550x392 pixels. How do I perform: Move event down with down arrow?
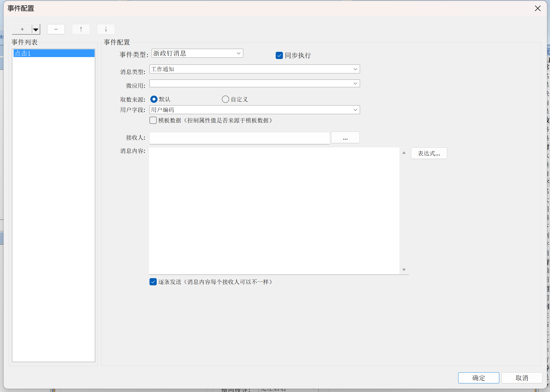(x=106, y=29)
